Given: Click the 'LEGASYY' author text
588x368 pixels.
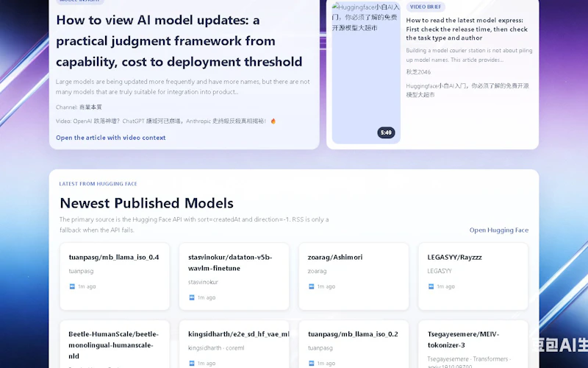Looking at the screenshot, I should (440, 271).
